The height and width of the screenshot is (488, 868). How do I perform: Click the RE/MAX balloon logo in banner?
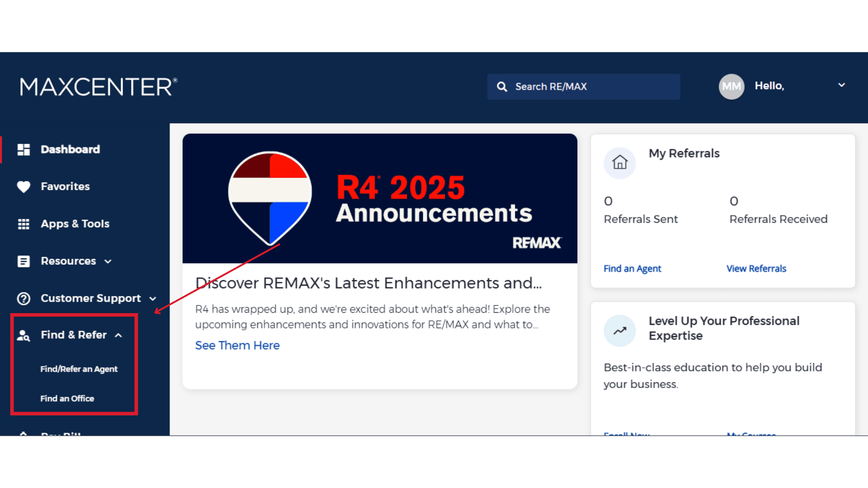pos(270,198)
